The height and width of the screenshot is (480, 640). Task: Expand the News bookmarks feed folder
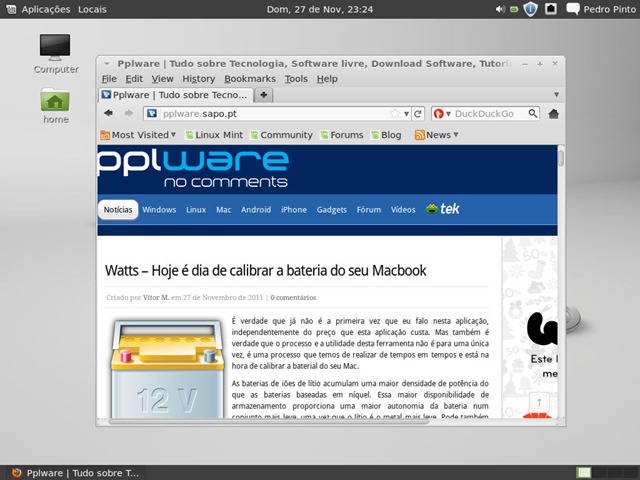pyautogui.click(x=436, y=135)
